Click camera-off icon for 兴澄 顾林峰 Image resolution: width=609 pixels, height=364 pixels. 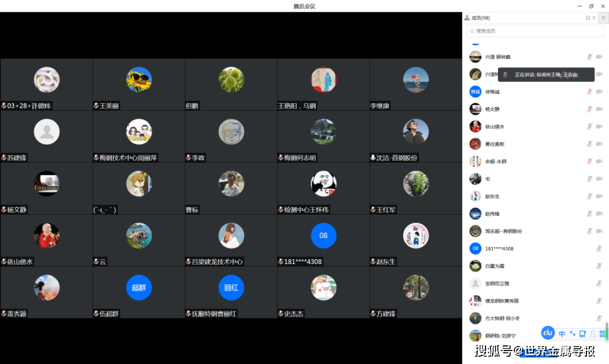pyautogui.click(x=599, y=57)
